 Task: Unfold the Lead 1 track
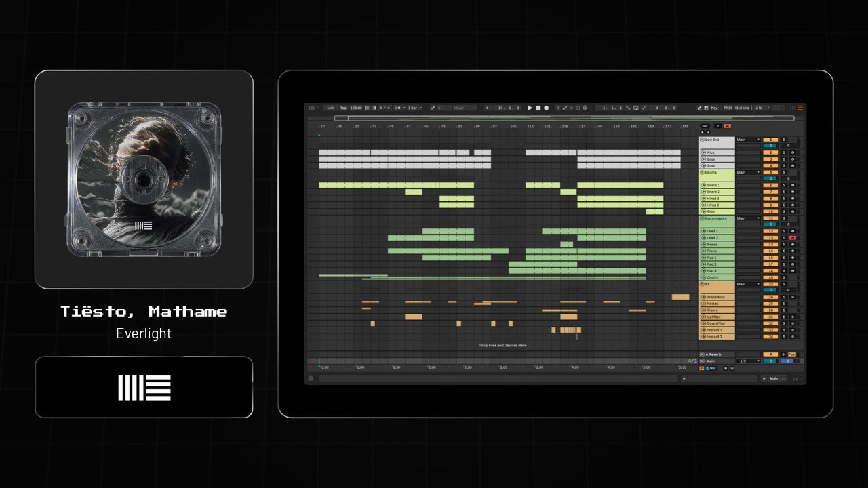pyautogui.click(x=704, y=231)
